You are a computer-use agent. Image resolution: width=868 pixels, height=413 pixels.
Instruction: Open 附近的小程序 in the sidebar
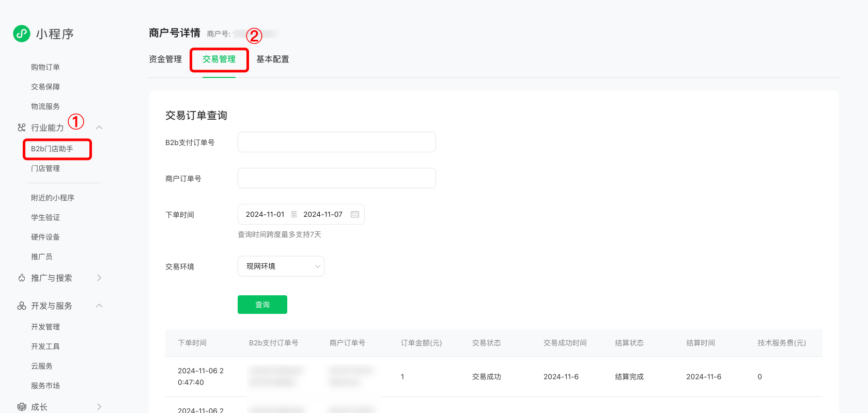pyautogui.click(x=53, y=198)
